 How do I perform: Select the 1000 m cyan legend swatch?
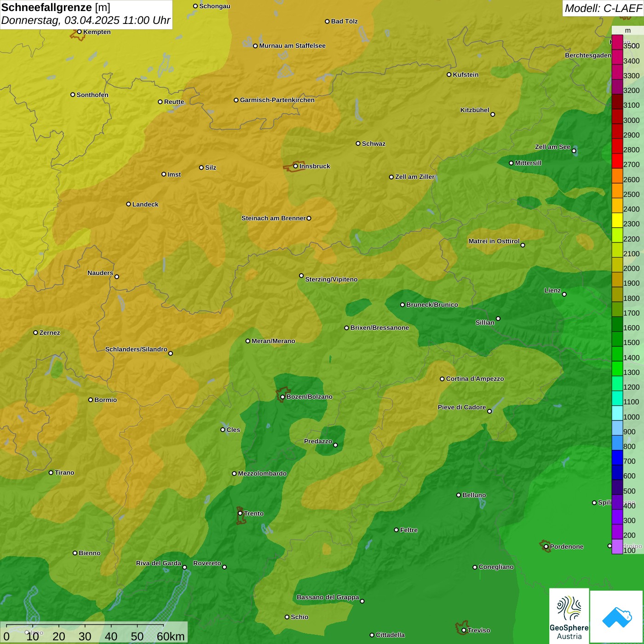click(x=617, y=413)
